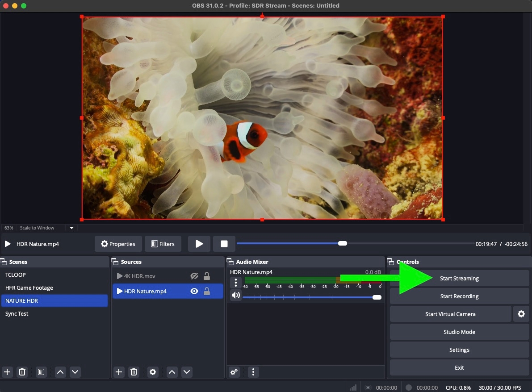Click the Start Recording button
This screenshot has height=392, width=532.
pyautogui.click(x=459, y=296)
